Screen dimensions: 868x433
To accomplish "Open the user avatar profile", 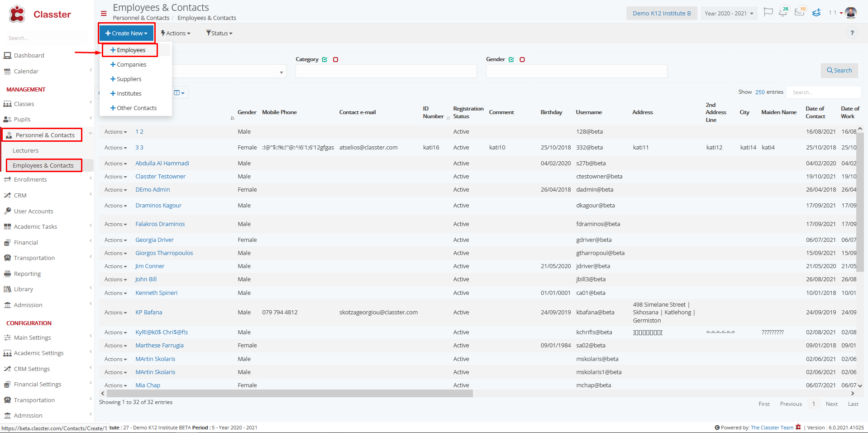I will point(851,13).
